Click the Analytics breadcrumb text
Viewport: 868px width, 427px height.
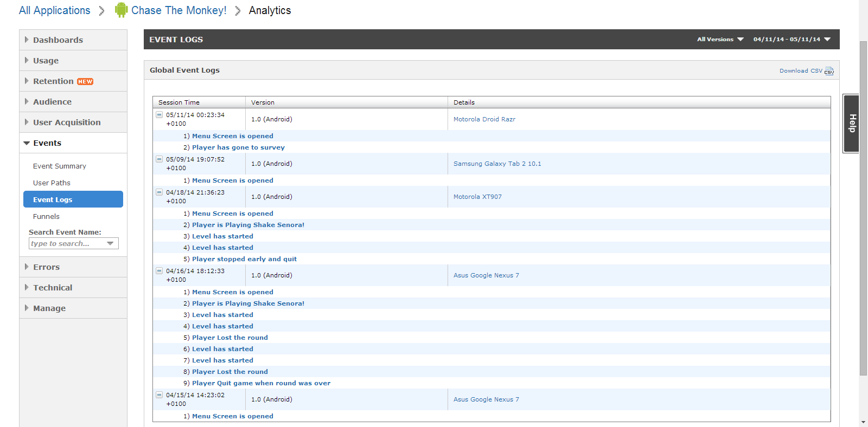pos(270,10)
